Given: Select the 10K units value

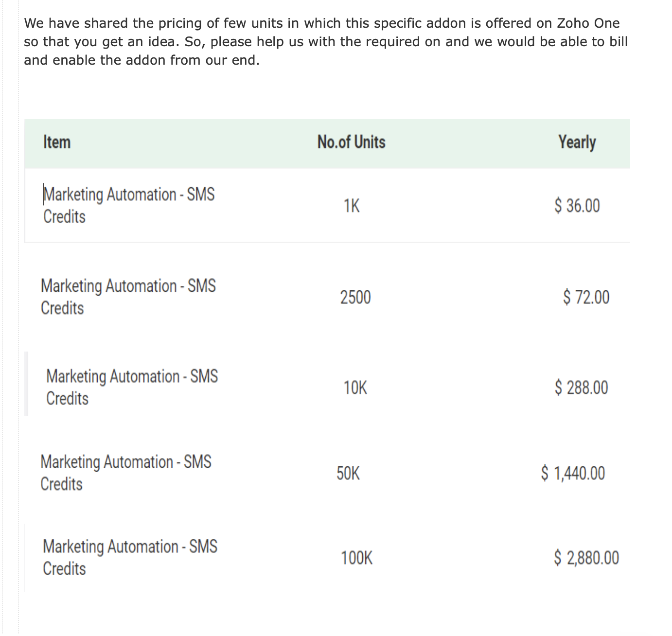Looking at the screenshot, I should [355, 388].
